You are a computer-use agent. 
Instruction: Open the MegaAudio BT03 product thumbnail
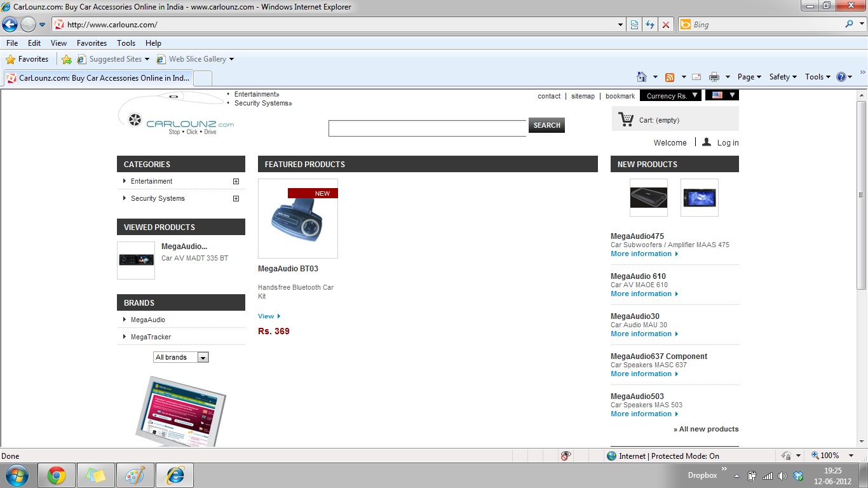(x=298, y=219)
